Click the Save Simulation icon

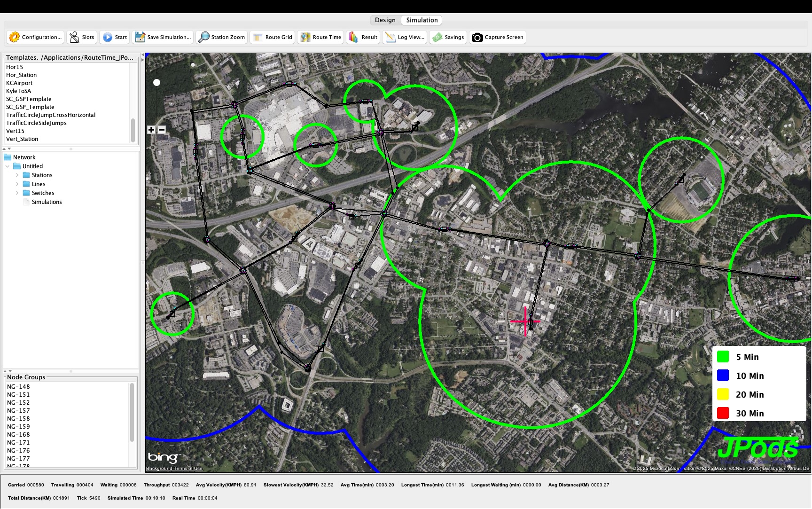pos(140,37)
